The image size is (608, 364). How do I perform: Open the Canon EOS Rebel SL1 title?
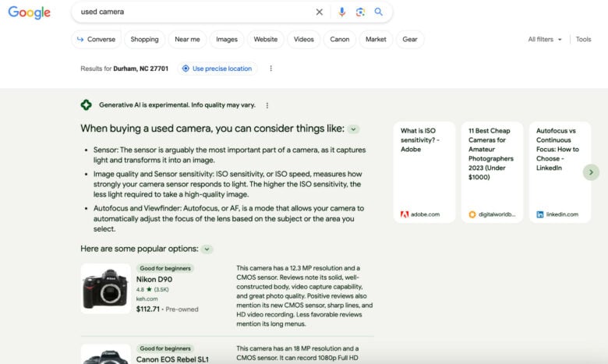[172, 359]
